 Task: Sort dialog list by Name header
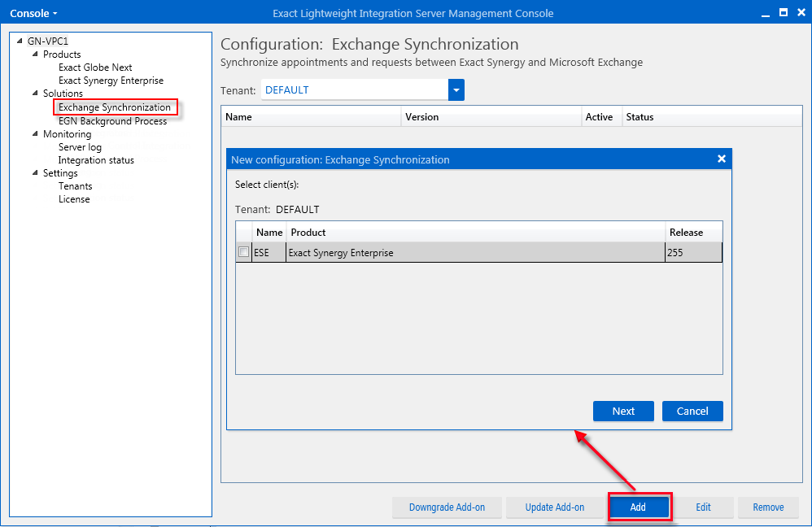click(x=269, y=233)
